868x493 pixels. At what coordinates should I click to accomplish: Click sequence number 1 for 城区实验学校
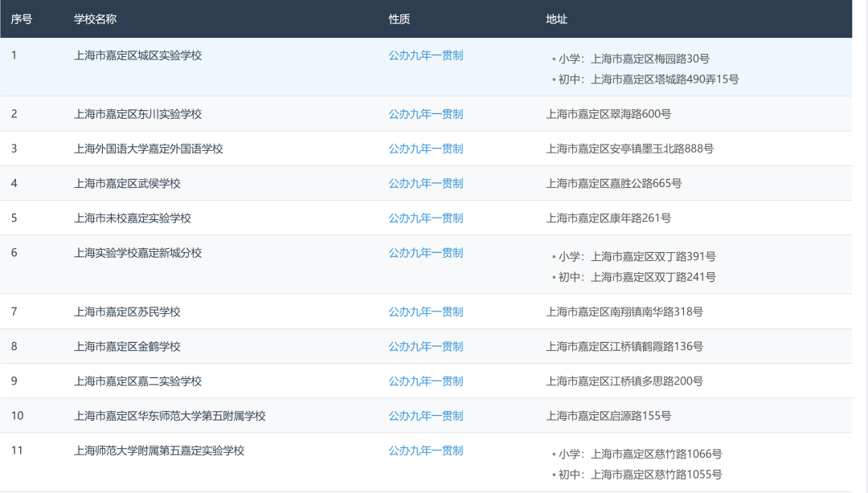(x=14, y=55)
